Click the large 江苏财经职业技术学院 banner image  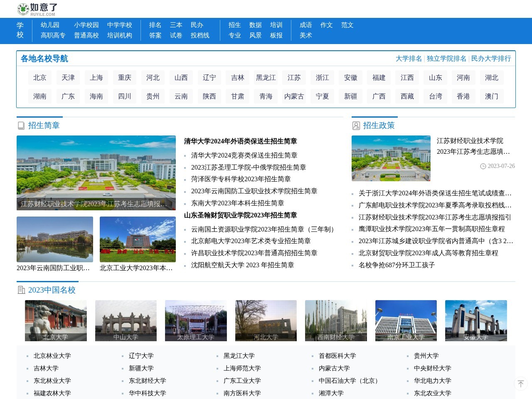96,172
